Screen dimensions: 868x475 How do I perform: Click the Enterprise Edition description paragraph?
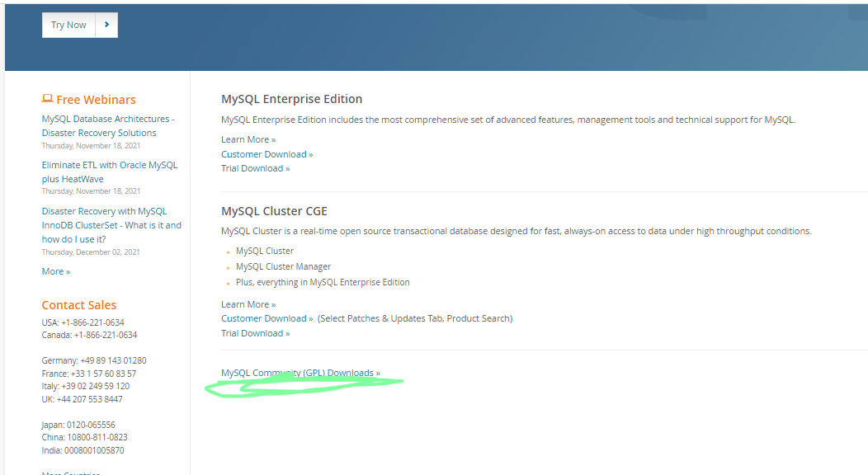pos(508,120)
